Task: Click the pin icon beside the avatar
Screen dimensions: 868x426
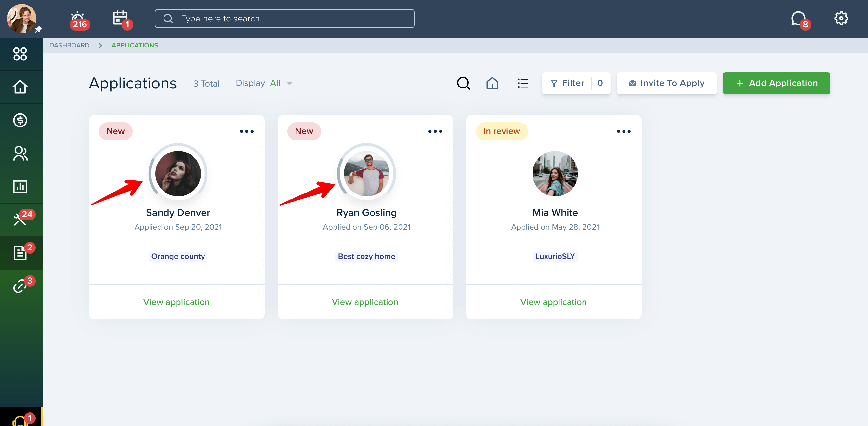Action: 39,29
